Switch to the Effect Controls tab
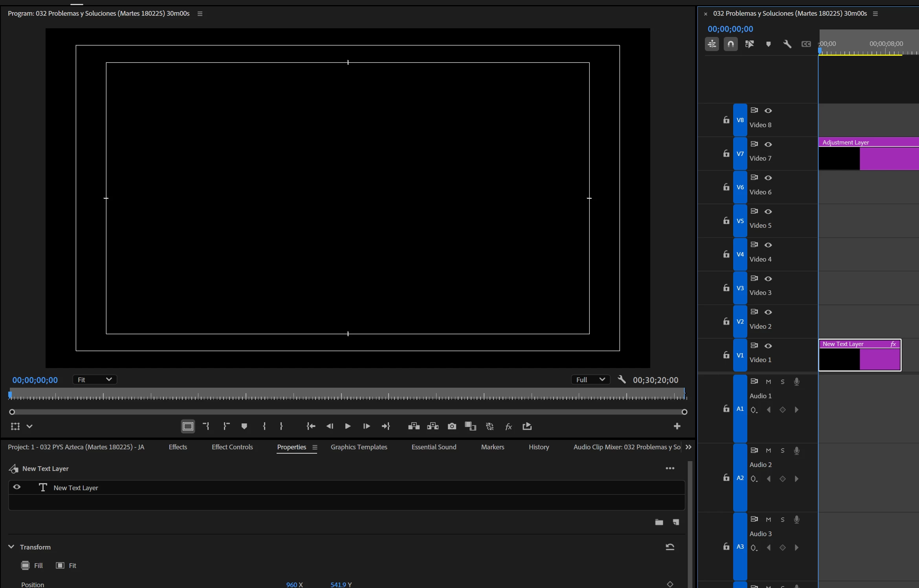Screen dimensions: 919x588 click(x=232, y=447)
